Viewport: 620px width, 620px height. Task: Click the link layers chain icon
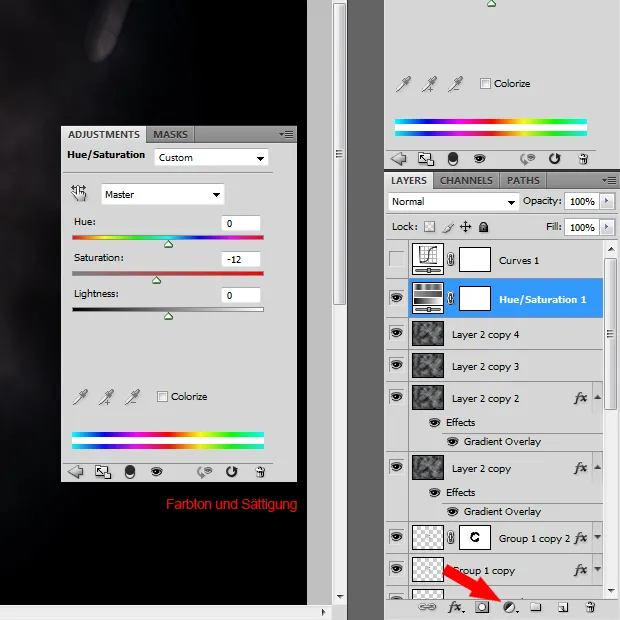[427, 607]
